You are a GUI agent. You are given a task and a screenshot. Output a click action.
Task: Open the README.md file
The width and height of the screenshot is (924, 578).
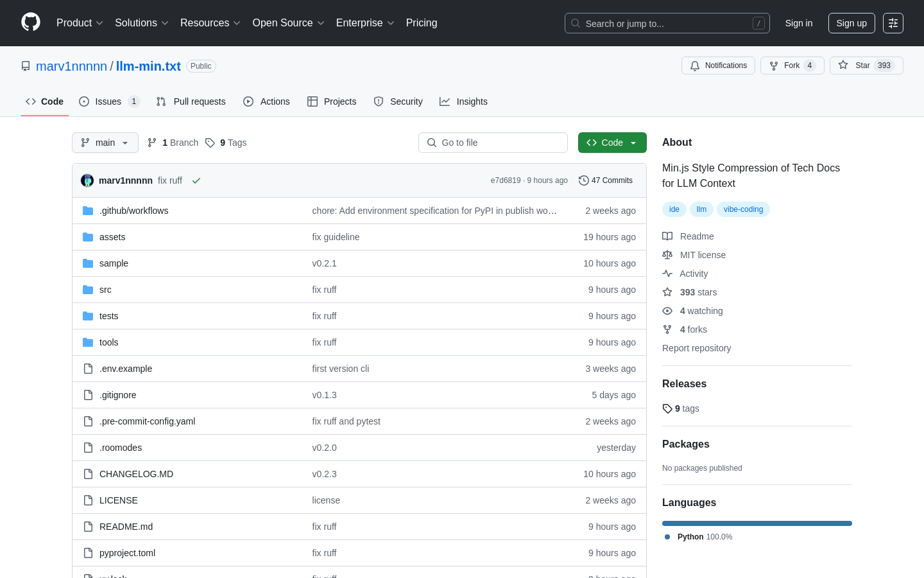click(126, 527)
